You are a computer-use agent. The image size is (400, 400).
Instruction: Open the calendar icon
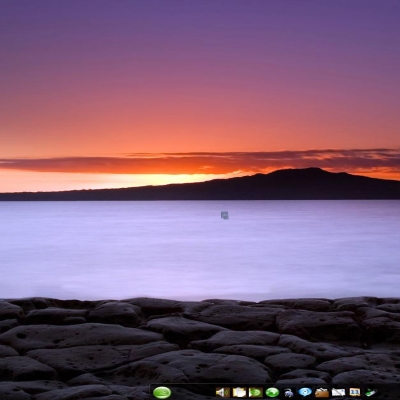coord(355,392)
